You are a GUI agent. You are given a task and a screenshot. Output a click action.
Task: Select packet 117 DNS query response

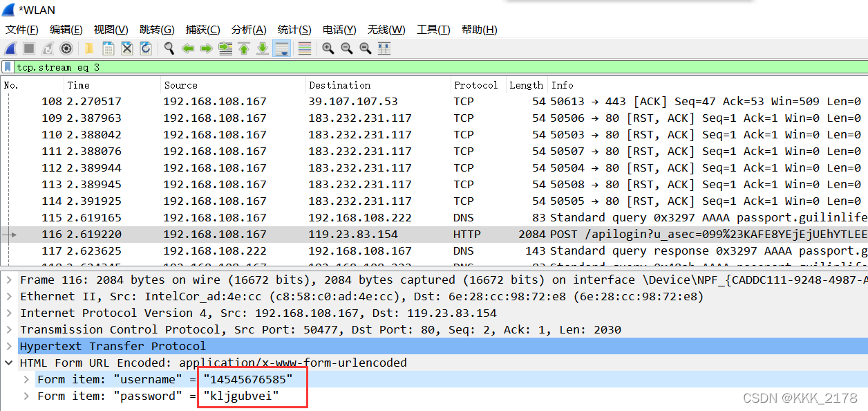[434, 251]
